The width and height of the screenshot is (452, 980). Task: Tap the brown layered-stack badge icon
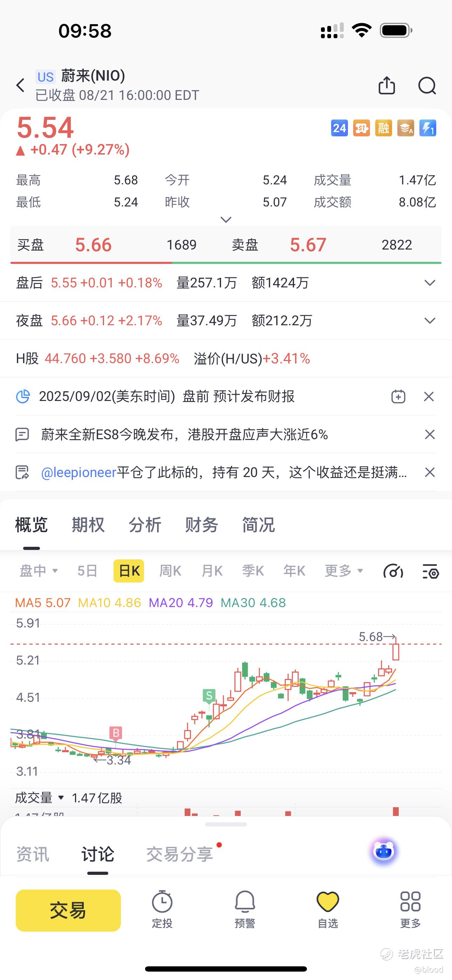click(406, 128)
